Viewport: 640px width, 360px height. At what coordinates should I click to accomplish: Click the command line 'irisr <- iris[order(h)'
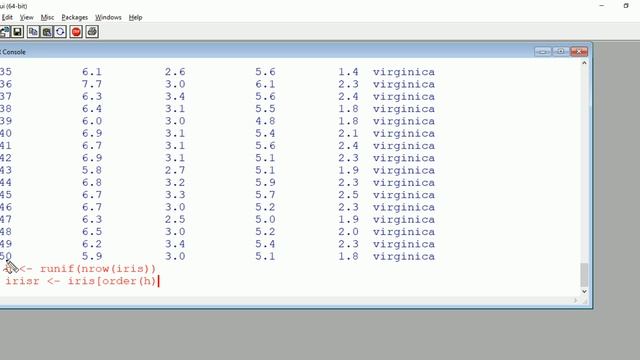[x=81, y=281]
